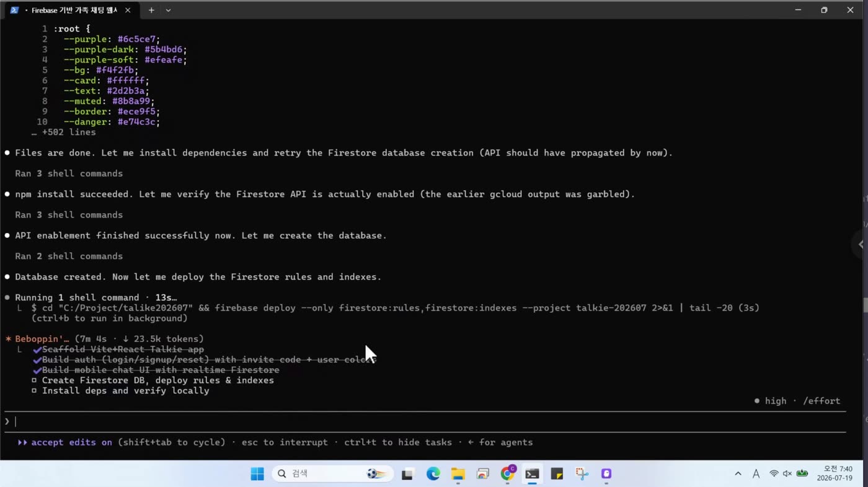Click the side panel collapse arrow at the right edge

pyautogui.click(x=861, y=244)
